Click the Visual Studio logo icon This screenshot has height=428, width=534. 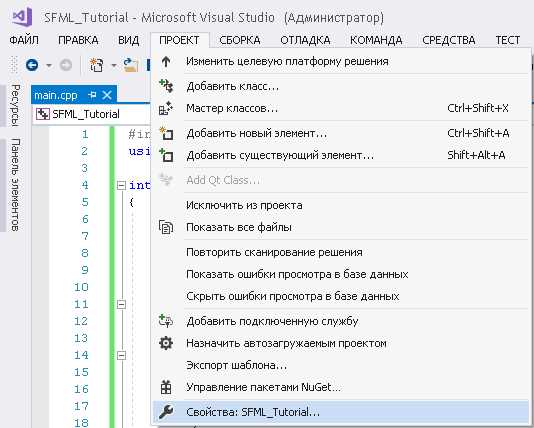pos(22,16)
